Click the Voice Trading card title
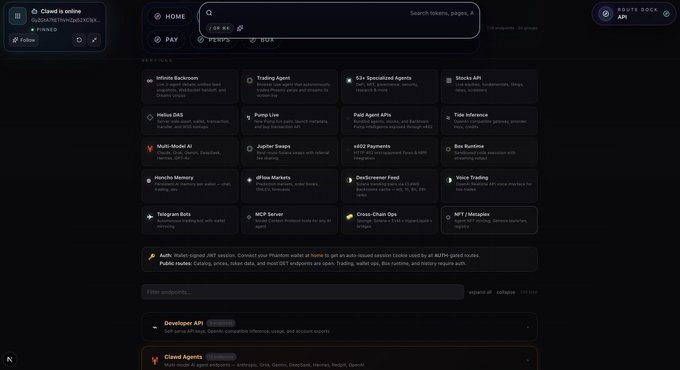The image size is (680, 370). pyautogui.click(x=471, y=178)
